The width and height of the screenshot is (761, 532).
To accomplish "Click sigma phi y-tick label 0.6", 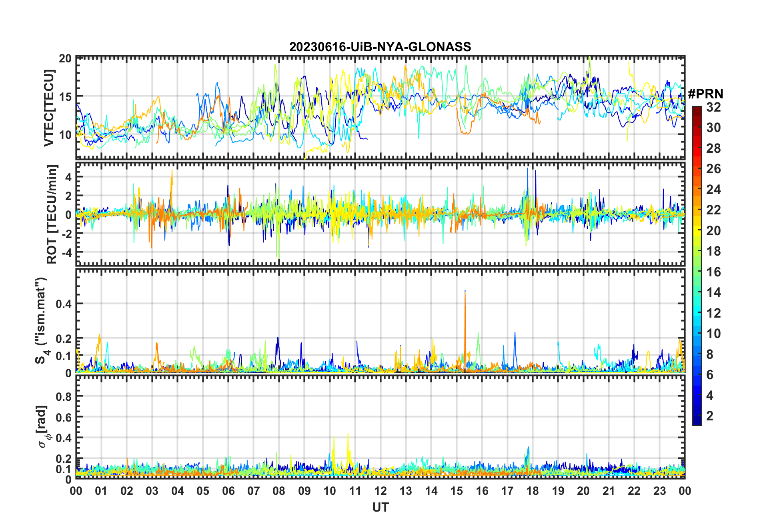I will (64, 417).
